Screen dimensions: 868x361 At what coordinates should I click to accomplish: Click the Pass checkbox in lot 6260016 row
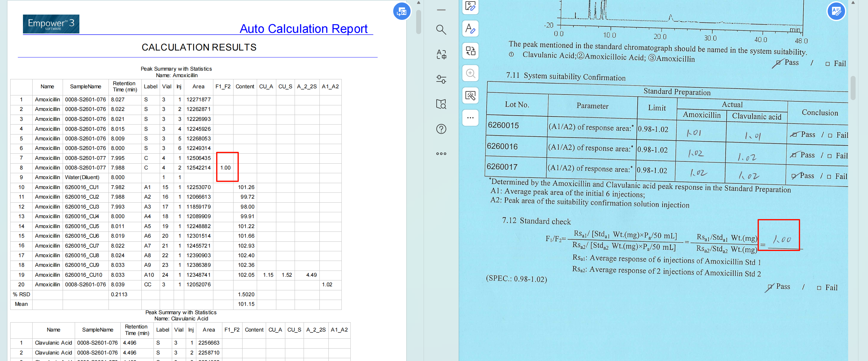794,155
